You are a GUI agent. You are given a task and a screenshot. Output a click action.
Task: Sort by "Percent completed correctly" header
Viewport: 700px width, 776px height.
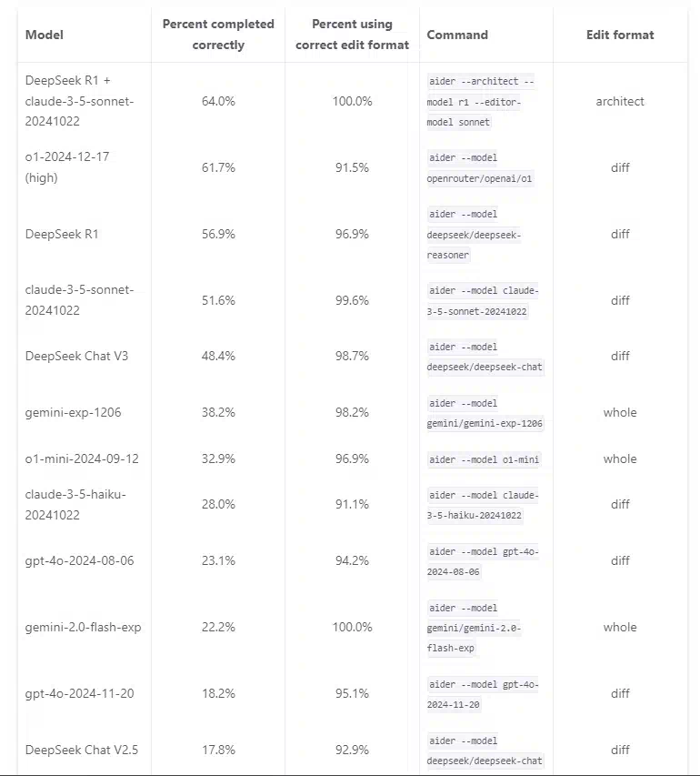coord(218,35)
